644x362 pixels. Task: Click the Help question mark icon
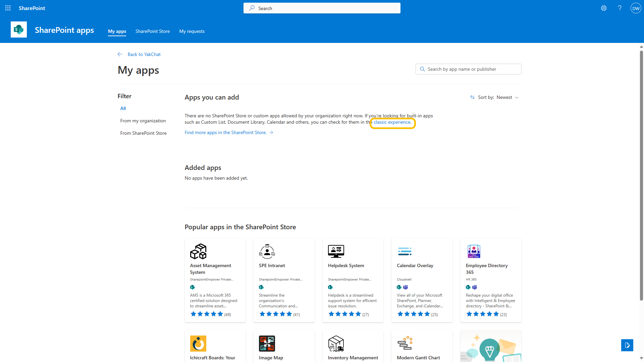point(620,8)
